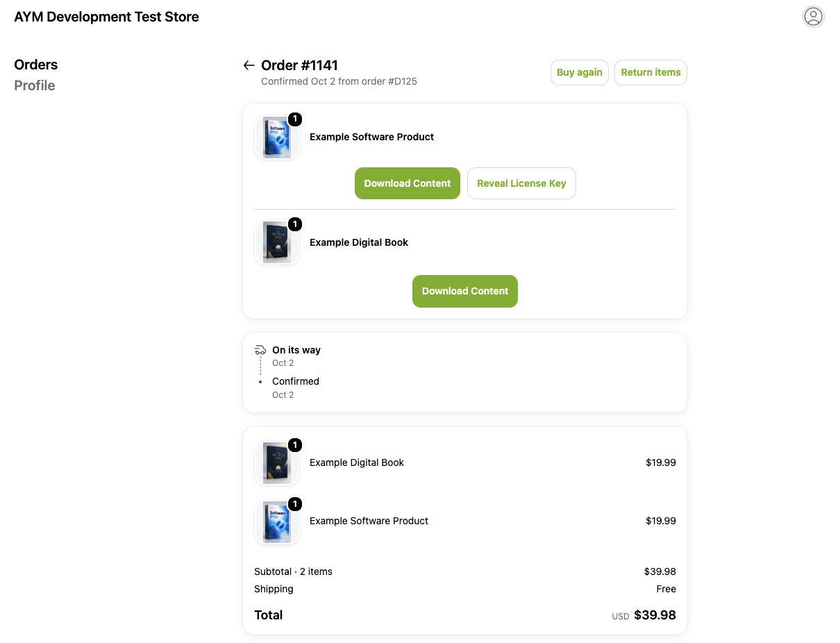Open Example Digital Book thumbnail in downloads card
The height and width of the screenshot is (643, 840).
click(277, 243)
